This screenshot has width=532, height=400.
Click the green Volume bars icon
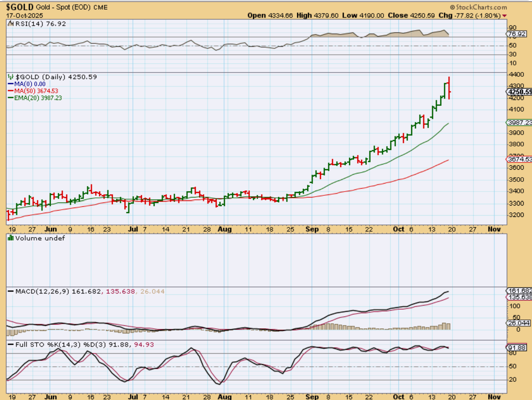(x=11, y=238)
